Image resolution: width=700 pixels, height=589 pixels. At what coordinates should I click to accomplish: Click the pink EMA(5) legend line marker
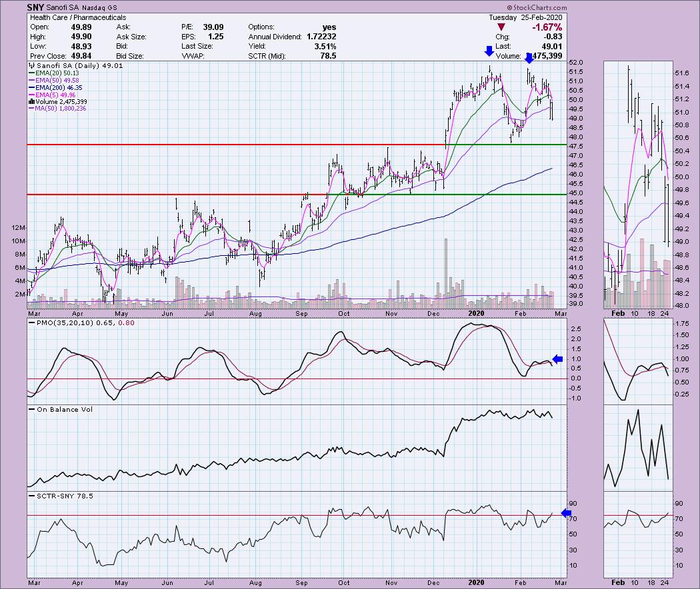(32, 95)
